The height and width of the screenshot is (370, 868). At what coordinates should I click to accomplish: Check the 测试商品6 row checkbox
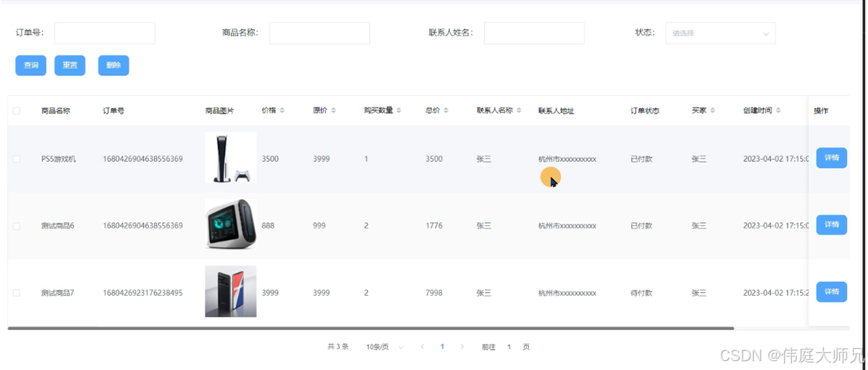point(16,226)
